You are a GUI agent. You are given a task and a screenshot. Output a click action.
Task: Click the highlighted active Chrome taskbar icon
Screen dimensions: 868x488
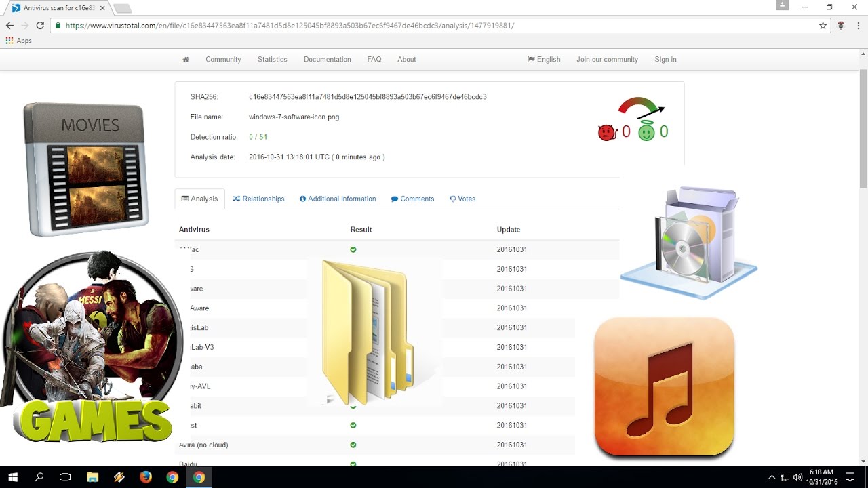(199, 477)
